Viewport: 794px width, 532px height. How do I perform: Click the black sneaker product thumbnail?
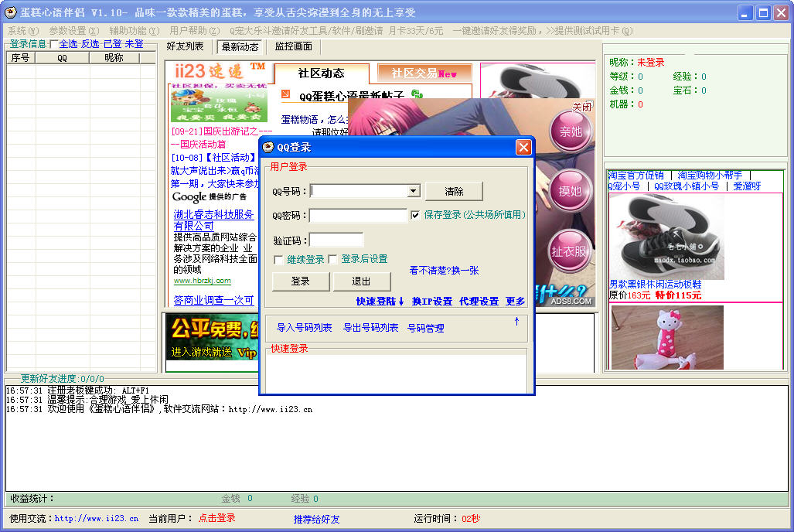pyautogui.click(x=667, y=237)
